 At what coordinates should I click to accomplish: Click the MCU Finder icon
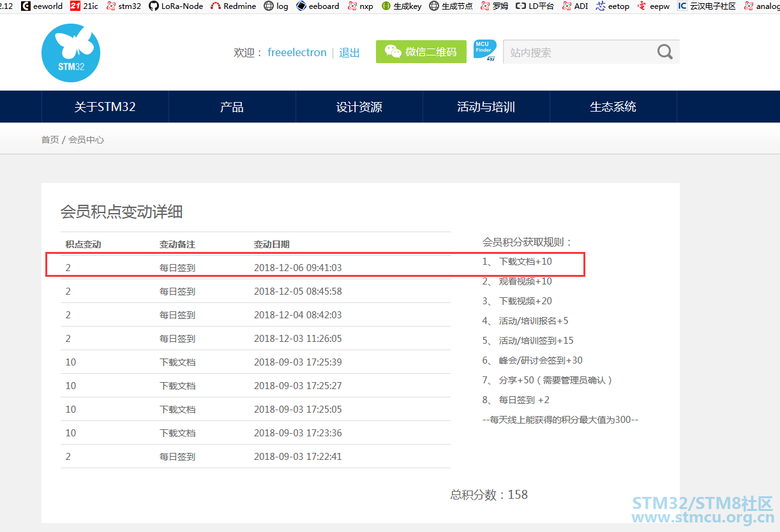coord(485,51)
